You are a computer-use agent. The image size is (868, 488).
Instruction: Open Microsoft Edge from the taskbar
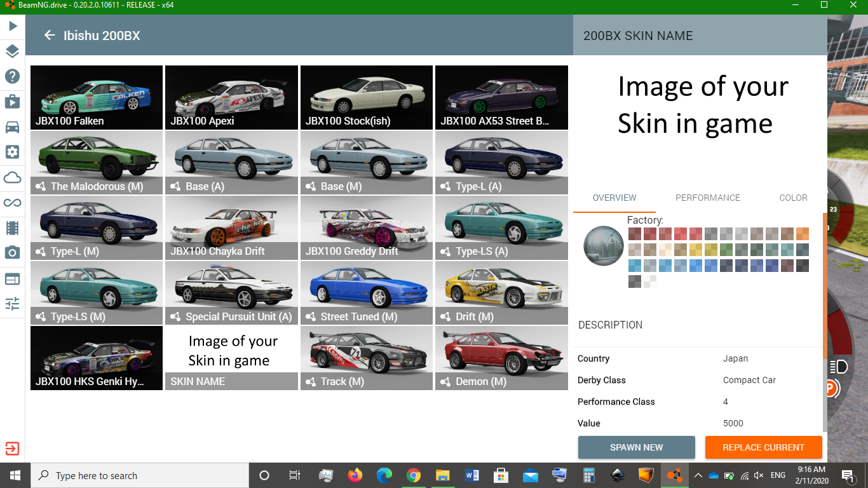[x=384, y=475]
